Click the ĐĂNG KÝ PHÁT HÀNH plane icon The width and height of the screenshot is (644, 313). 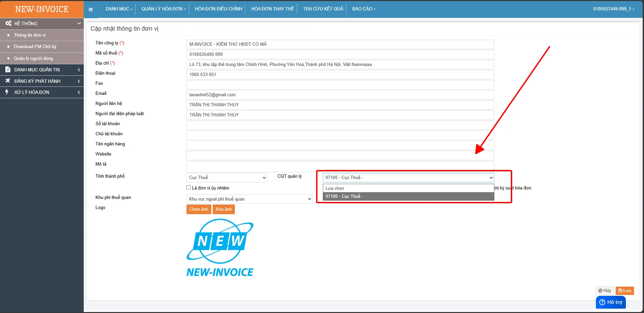pos(8,81)
